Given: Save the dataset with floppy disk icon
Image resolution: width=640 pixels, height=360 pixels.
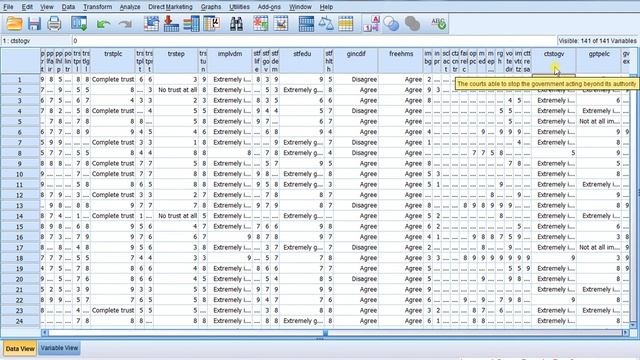Looking at the screenshot, I should 34,24.
